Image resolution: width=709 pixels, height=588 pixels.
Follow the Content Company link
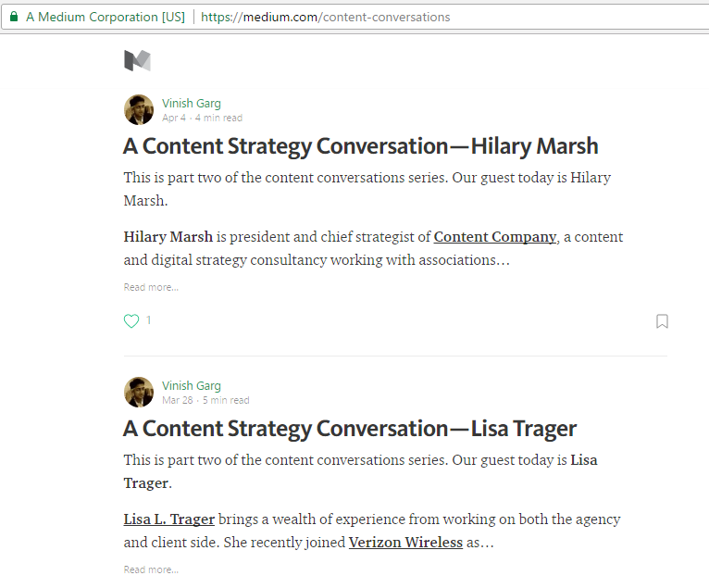click(494, 237)
